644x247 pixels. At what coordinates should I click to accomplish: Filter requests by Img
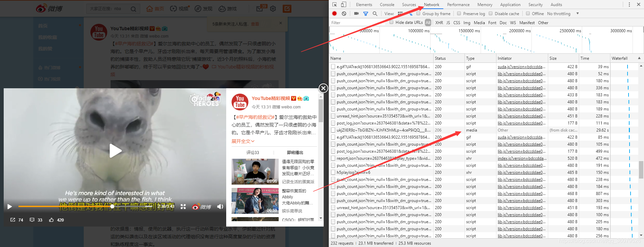(x=467, y=22)
